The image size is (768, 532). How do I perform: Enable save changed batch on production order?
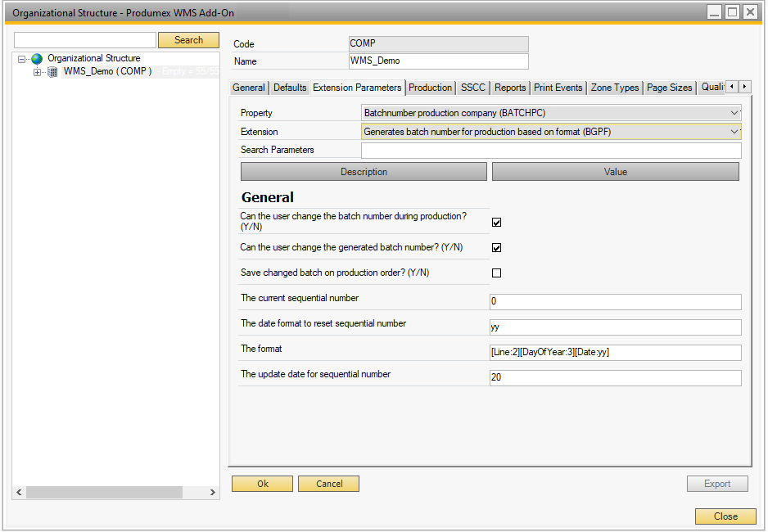pyautogui.click(x=496, y=273)
